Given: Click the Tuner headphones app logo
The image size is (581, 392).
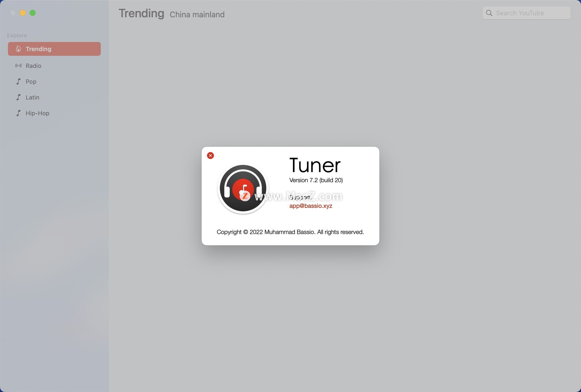Looking at the screenshot, I should tap(243, 188).
